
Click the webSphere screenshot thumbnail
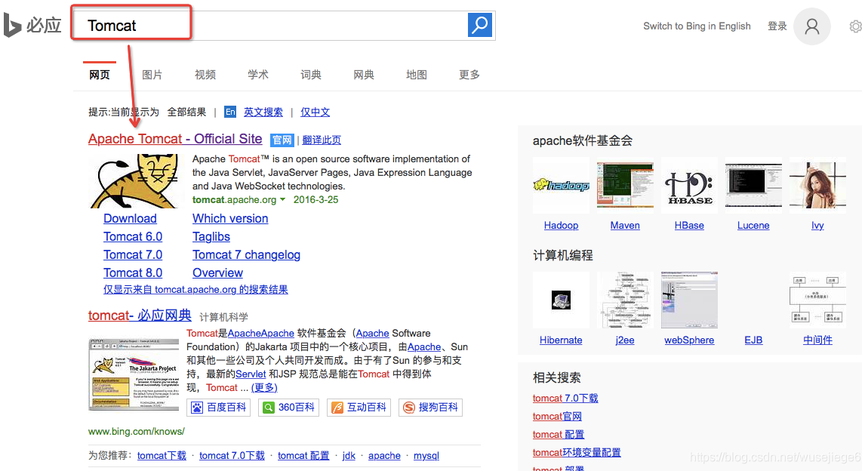tap(689, 300)
